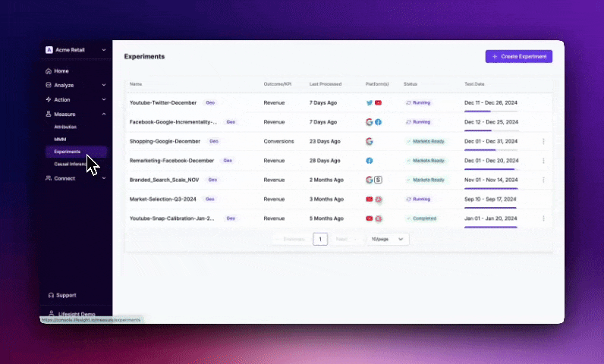Screen dimensions: 604x364
Task: Open more options for Shopping-Google-December
Action: (x=543, y=141)
